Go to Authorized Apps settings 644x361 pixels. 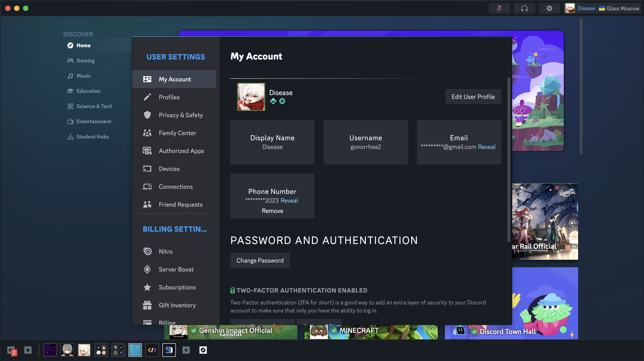coord(181,151)
